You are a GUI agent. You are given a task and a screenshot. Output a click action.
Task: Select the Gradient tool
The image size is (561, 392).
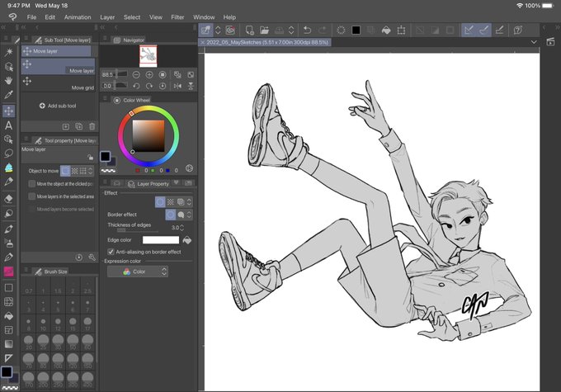(x=8, y=344)
